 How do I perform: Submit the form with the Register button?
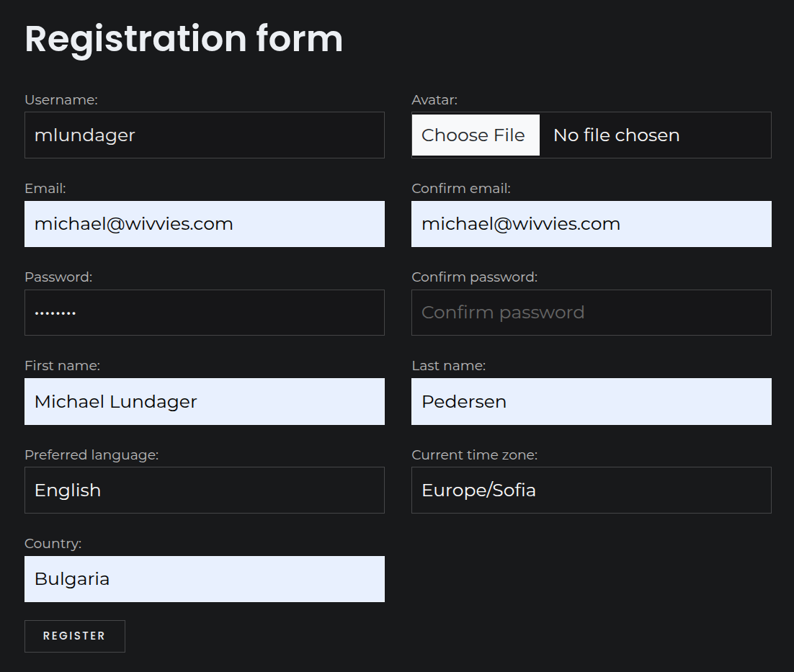coord(74,636)
